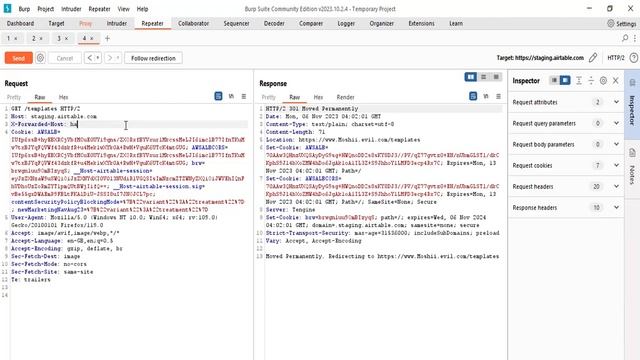The height and width of the screenshot is (360, 640).
Task: Switch to the Intruder tool tab
Action: pos(117,23)
